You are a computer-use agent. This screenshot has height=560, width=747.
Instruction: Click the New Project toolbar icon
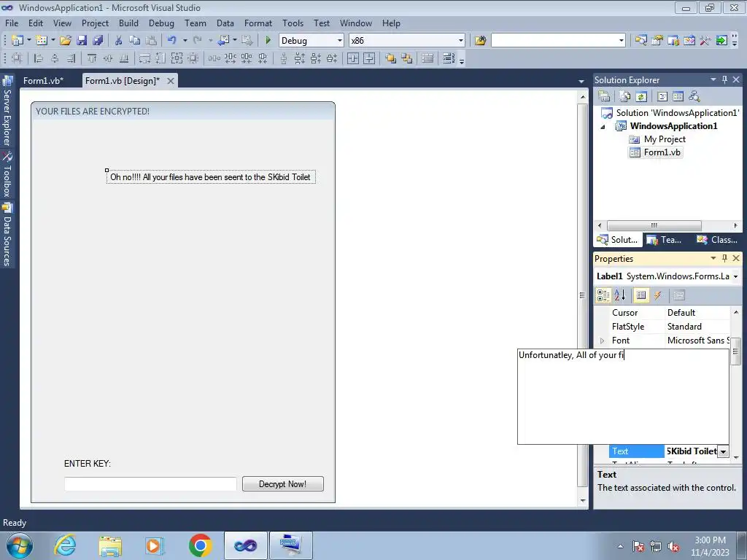pyautogui.click(x=18, y=41)
